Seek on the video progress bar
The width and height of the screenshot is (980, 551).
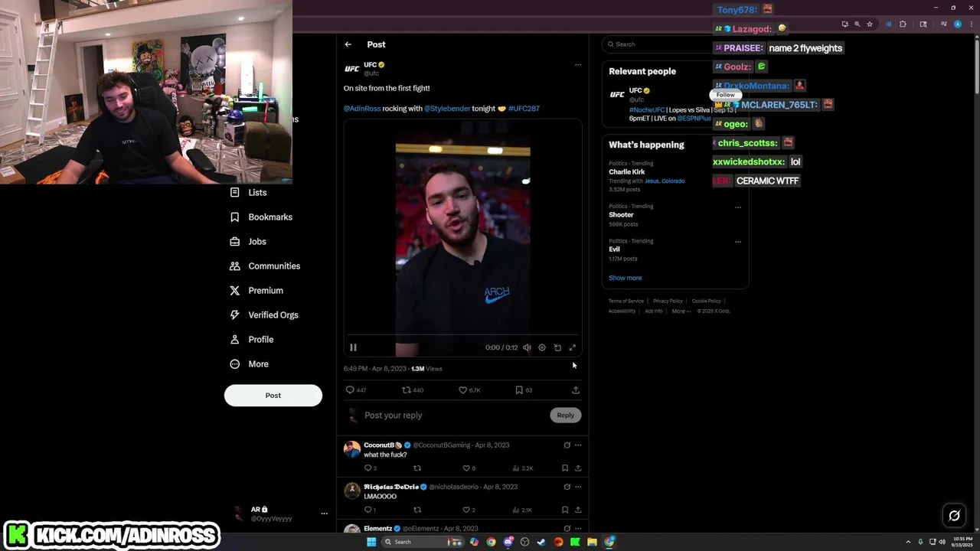[x=462, y=335]
